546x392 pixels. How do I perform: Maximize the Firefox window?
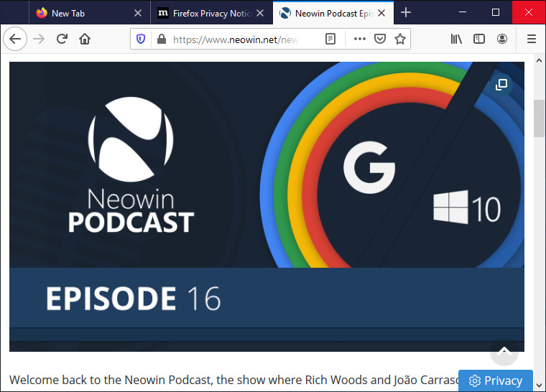coord(496,12)
